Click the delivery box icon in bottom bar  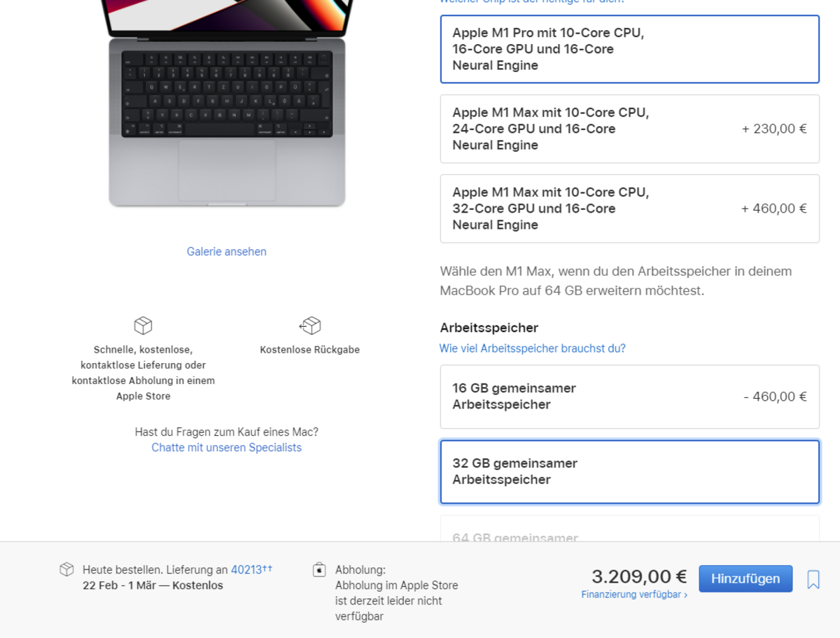tap(66, 569)
